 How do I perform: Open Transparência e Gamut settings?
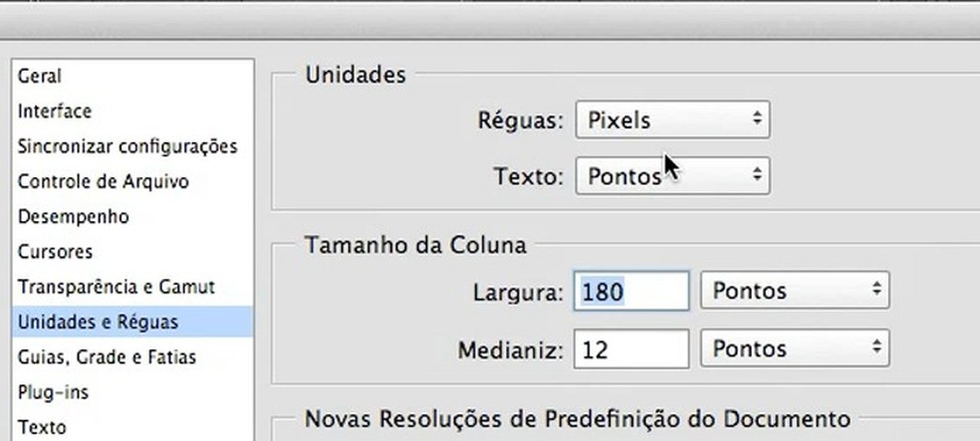point(117,287)
